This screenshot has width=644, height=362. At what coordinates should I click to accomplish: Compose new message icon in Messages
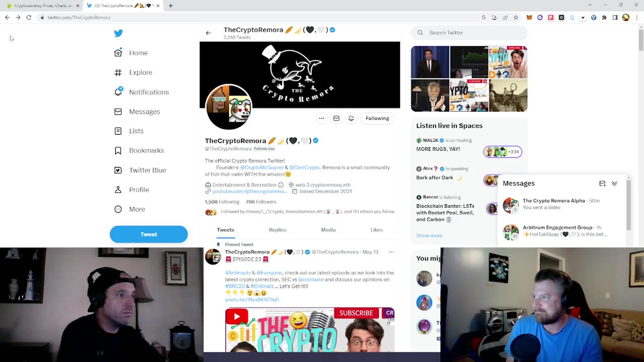602,184
